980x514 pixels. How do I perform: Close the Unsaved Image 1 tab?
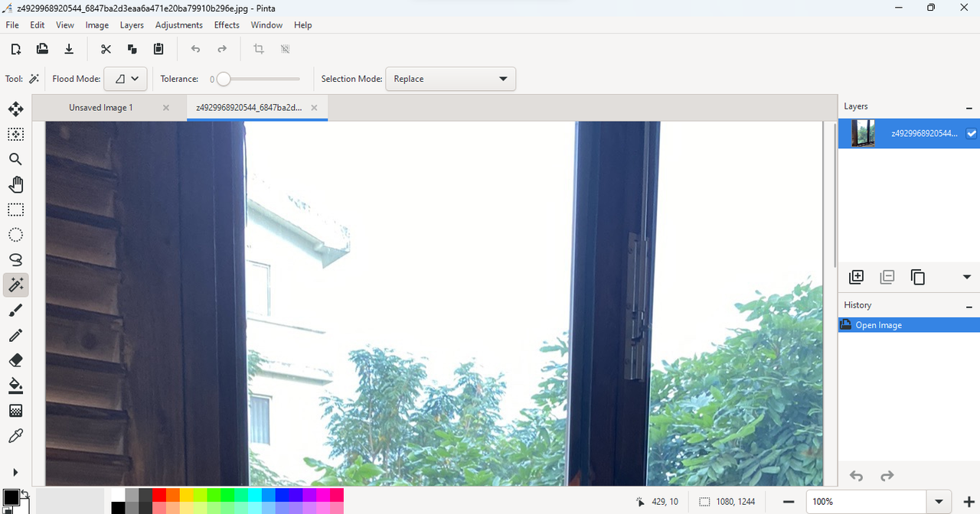[x=166, y=108]
